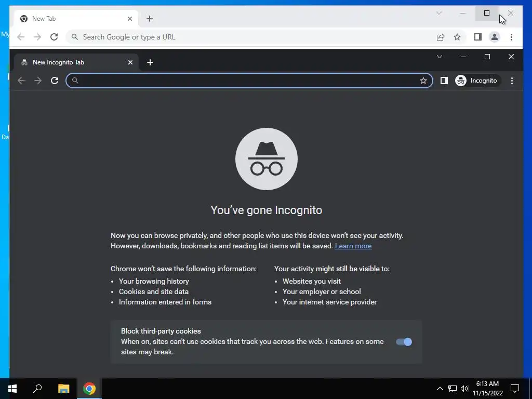Click back arrow in Incognito window

pyautogui.click(x=21, y=81)
